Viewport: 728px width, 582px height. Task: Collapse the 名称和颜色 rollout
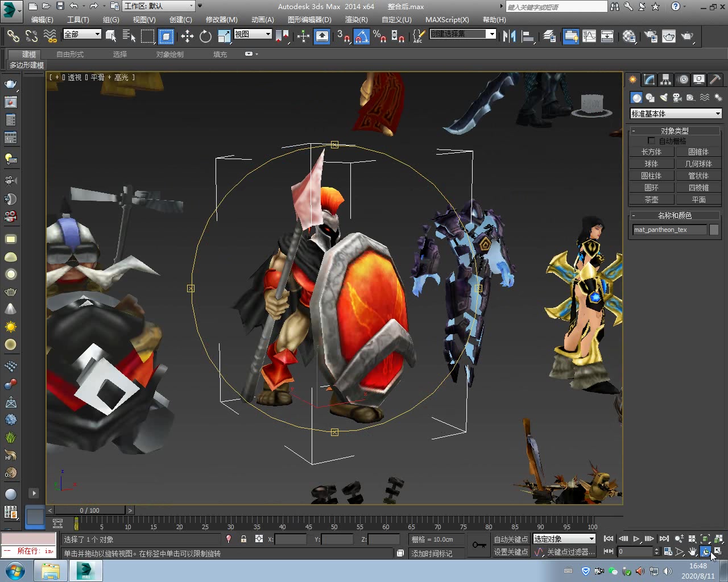click(675, 215)
